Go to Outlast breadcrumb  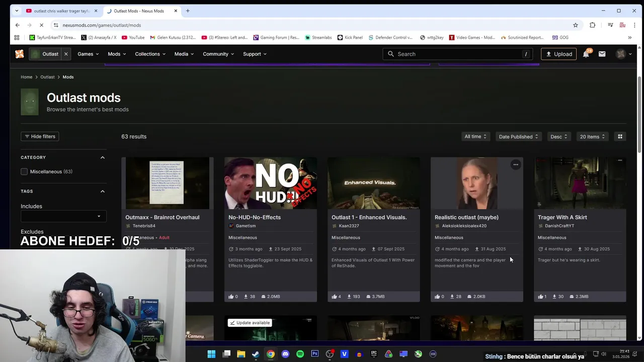pyautogui.click(x=47, y=77)
